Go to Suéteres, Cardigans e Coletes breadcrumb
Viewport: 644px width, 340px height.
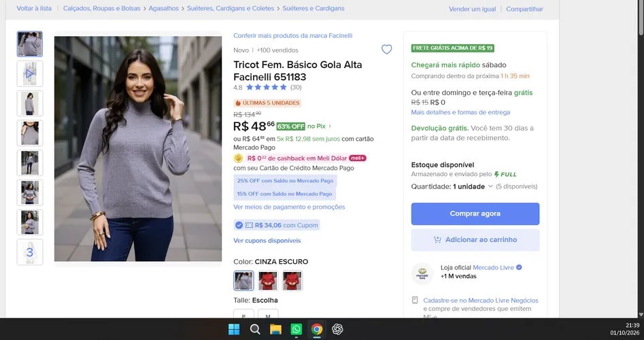[x=231, y=8]
